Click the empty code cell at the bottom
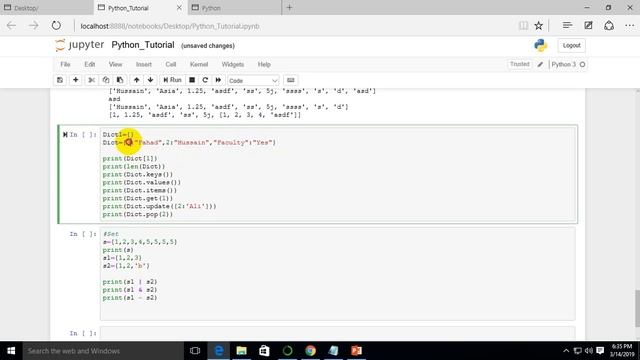This screenshot has width=640, height=360. coord(338,333)
